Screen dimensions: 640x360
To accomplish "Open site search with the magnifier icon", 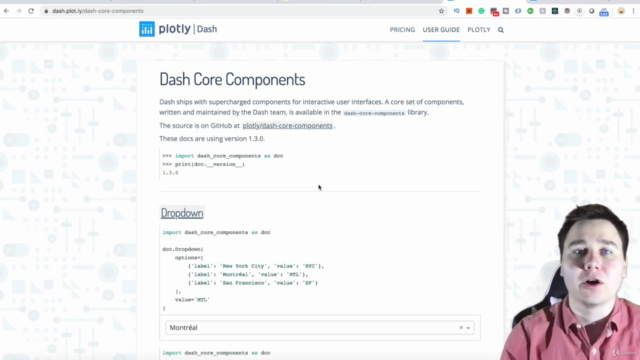I will (x=501, y=30).
